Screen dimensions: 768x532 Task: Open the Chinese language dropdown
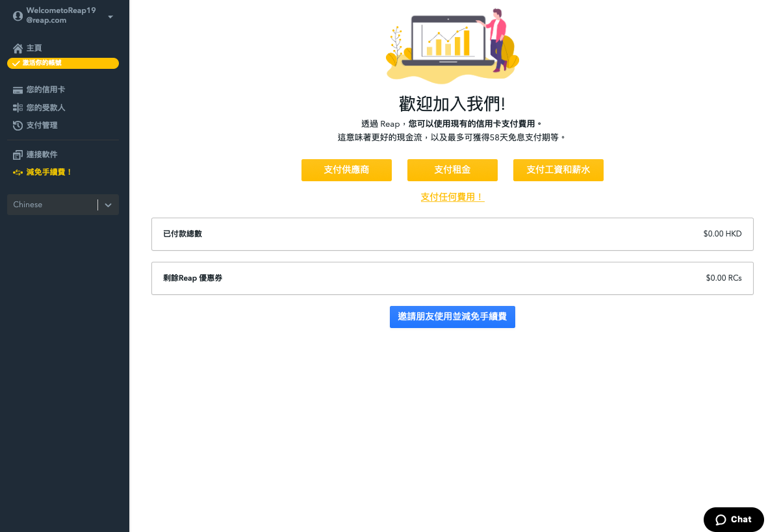click(x=62, y=205)
